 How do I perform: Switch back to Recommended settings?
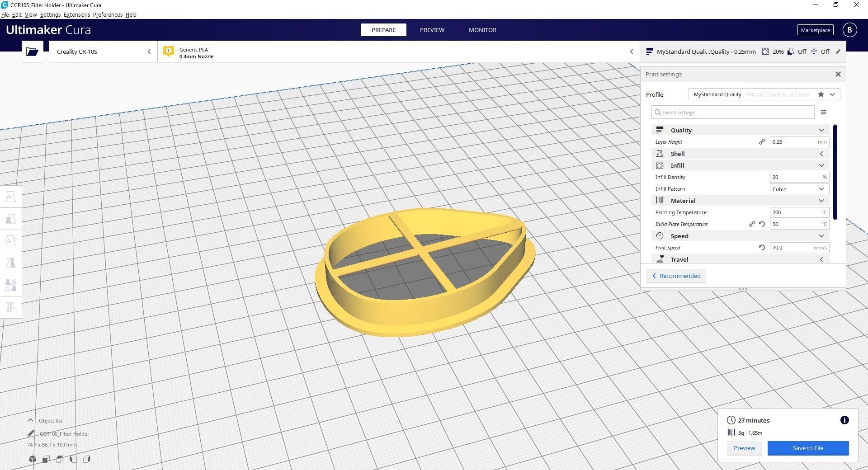pos(676,276)
